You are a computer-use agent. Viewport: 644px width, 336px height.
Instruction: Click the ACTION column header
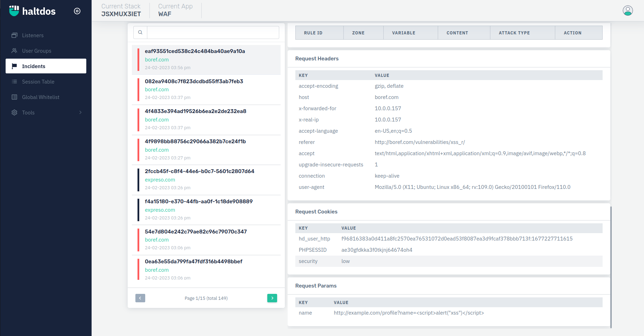coord(578,33)
